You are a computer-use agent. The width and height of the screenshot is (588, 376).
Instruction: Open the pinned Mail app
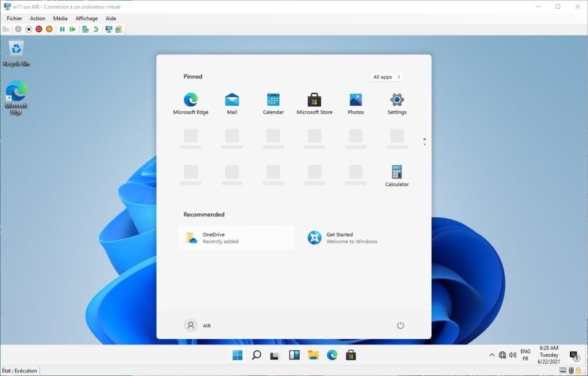tap(232, 104)
